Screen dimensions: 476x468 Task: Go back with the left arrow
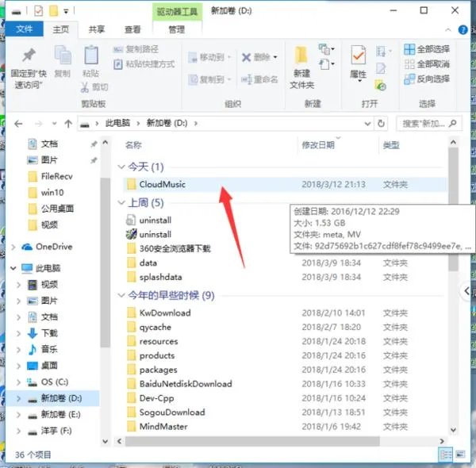[18, 124]
